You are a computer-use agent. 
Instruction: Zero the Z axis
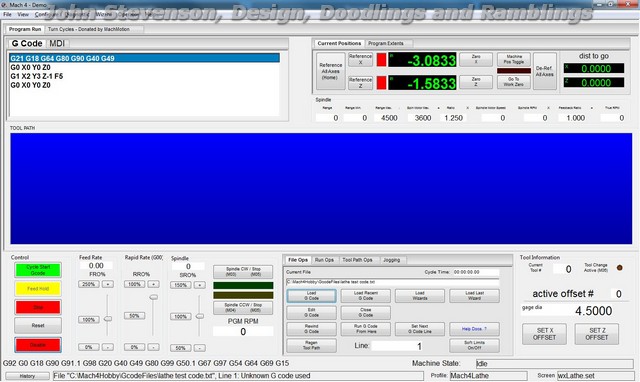(x=476, y=82)
